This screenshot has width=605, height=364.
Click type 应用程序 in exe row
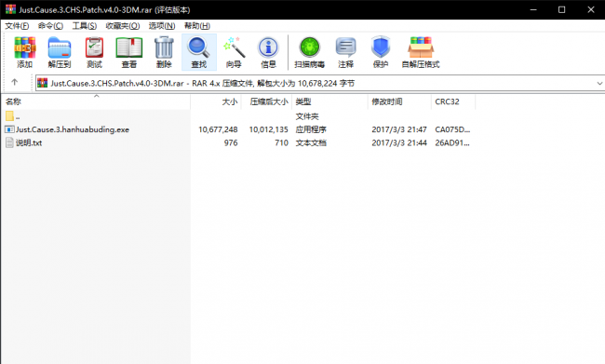point(311,129)
